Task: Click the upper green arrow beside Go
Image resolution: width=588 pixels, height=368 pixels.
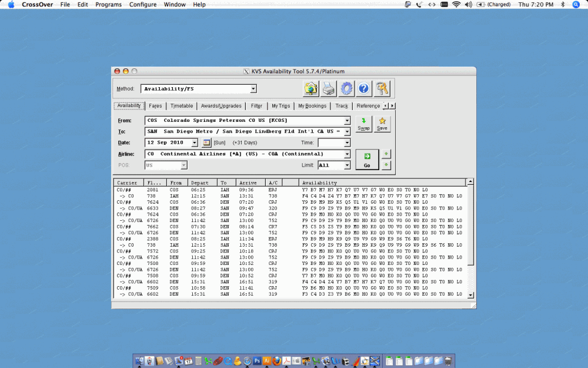Action: click(386, 154)
